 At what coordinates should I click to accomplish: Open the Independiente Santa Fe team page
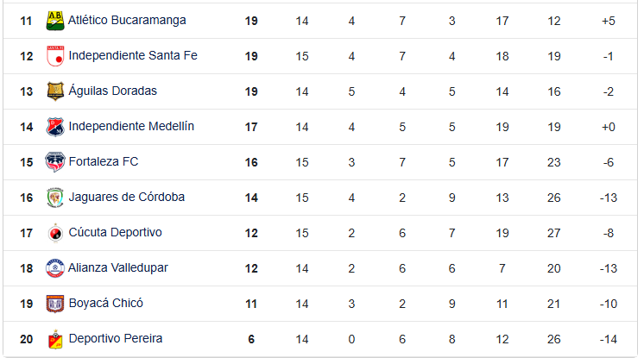[133, 55]
